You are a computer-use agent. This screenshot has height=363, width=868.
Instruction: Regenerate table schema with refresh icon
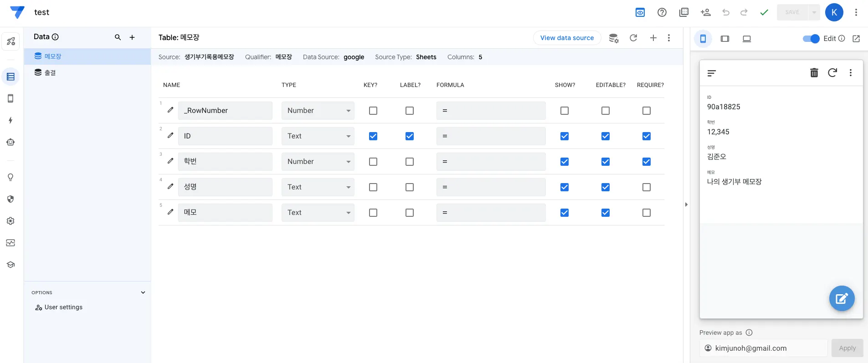633,38
